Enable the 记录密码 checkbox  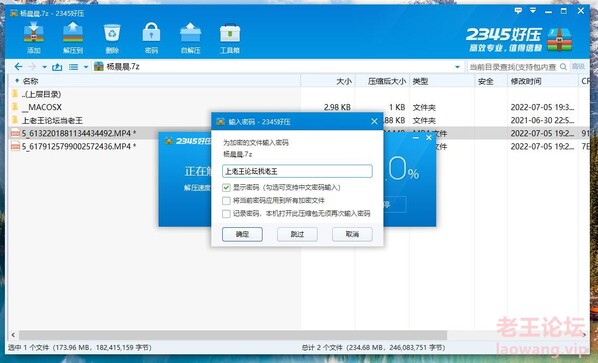click(226, 214)
